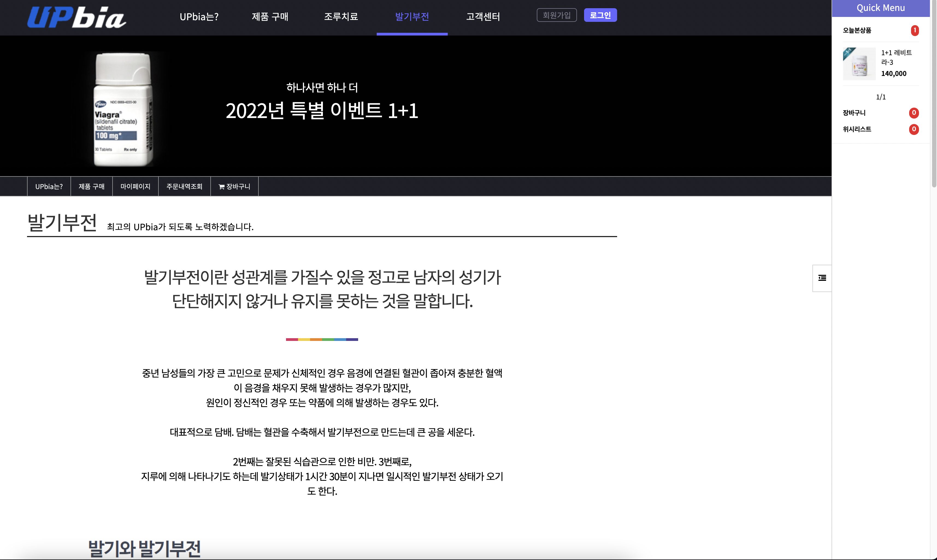Click the UPbia logo
The height and width of the screenshot is (560, 937).
pos(76,17)
